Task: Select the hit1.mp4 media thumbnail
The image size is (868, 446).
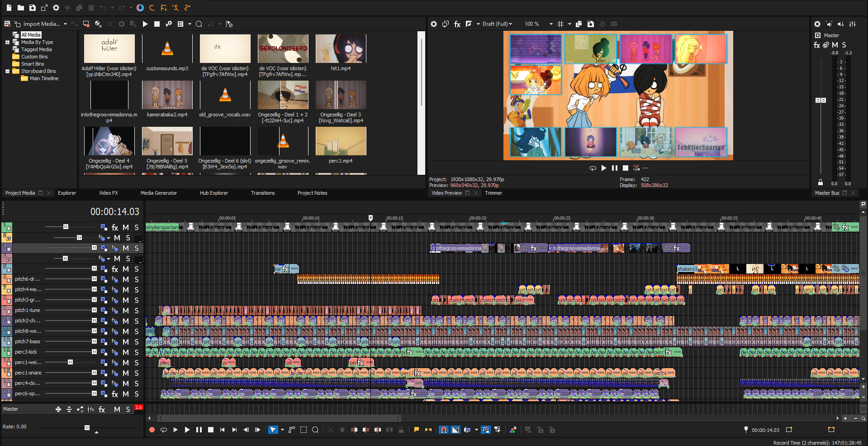Action: click(341, 49)
